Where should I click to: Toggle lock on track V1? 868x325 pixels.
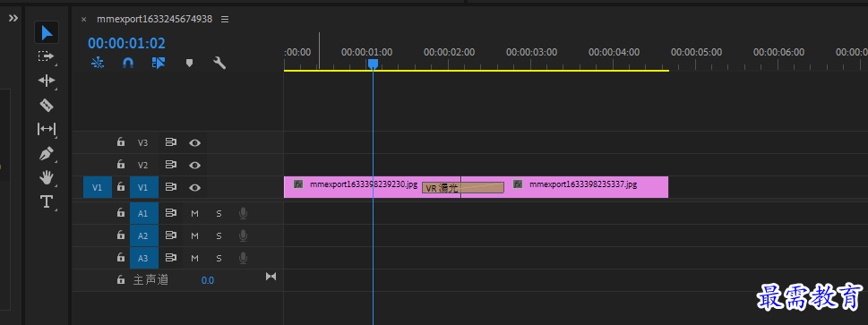click(x=121, y=187)
